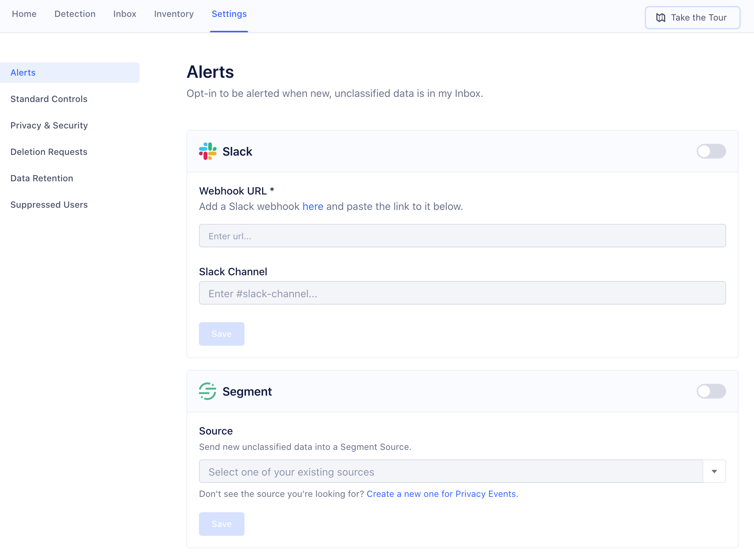Open the Deletion Requests settings section
The width and height of the screenshot is (754, 560).
pos(49,152)
